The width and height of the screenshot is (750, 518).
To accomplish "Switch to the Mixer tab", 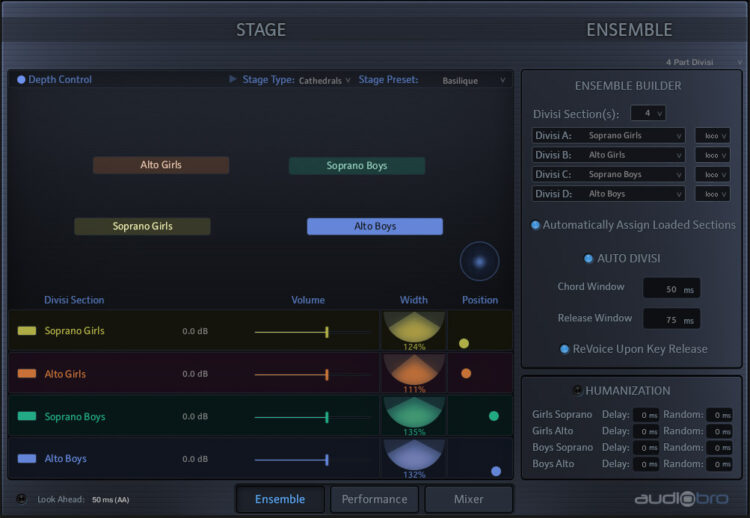I will click(x=469, y=499).
